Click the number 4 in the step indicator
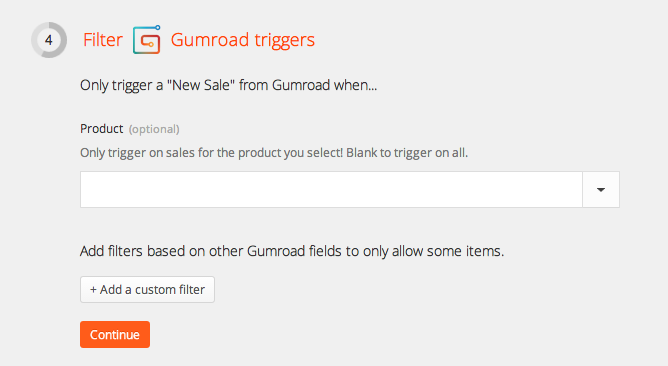This screenshot has height=366, width=668. coord(49,40)
